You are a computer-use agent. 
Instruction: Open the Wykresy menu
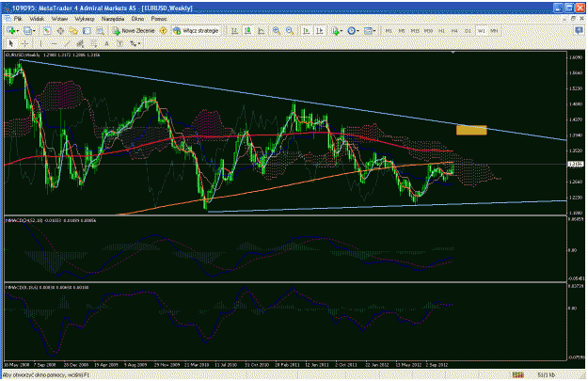pyautogui.click(x=85, y=19)
